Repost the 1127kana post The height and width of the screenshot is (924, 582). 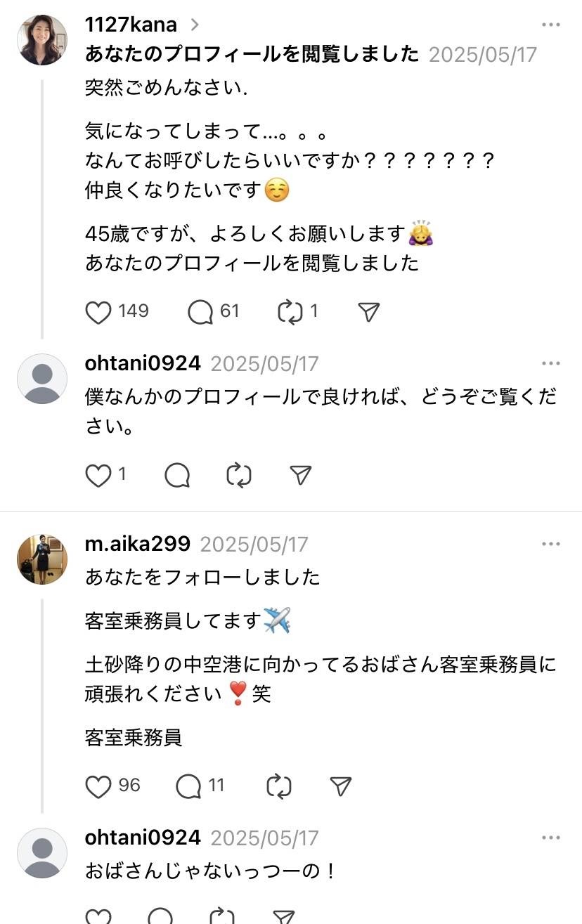(x=290, y=312)
